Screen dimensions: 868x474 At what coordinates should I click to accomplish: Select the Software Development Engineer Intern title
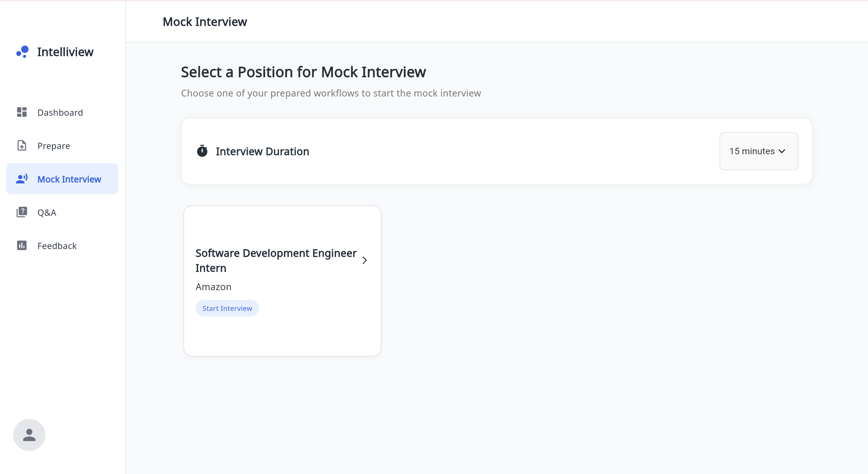click(x=276, y=260)
